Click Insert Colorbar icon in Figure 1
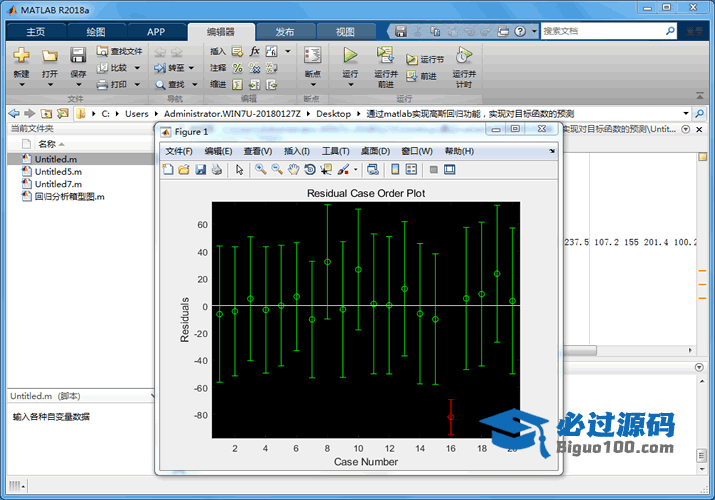Screen dimensions: 715x500 tap(395, 170)
